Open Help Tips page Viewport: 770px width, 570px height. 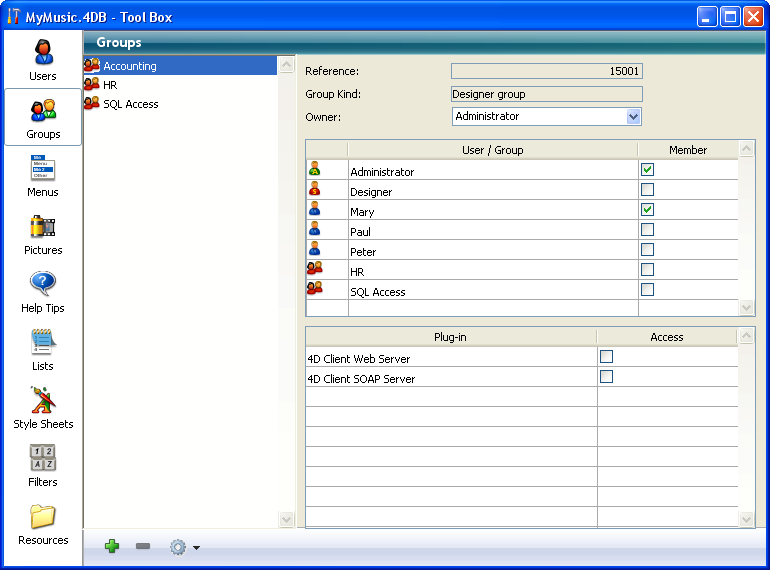point(43,292)
